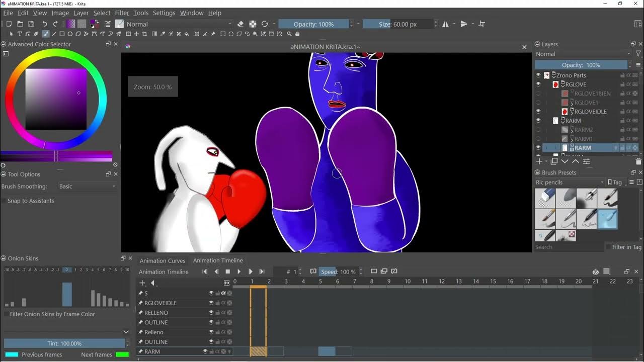The height and width of the screenshot is (362, 644).
Task: Reload the original brush preset
Action: pos(265,24)
